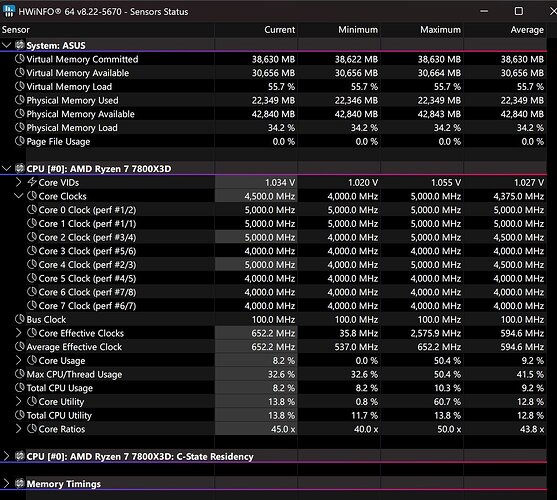Screen dimensions: 557x500
Task: Click the Core Effective Clocks maximum 2,575.9 MHz
Action: click(x=436, y=333)
